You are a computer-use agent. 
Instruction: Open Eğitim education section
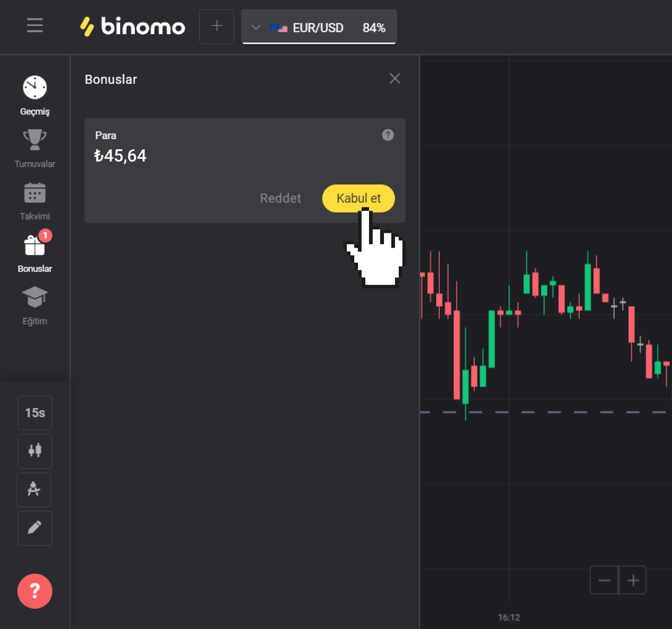point(35,305)
